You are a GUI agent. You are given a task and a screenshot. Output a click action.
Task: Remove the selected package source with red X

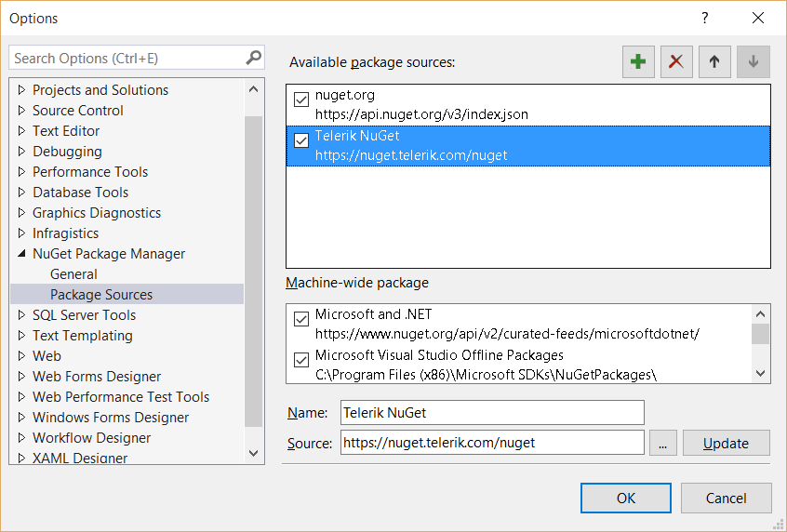[x=676, y=61]
